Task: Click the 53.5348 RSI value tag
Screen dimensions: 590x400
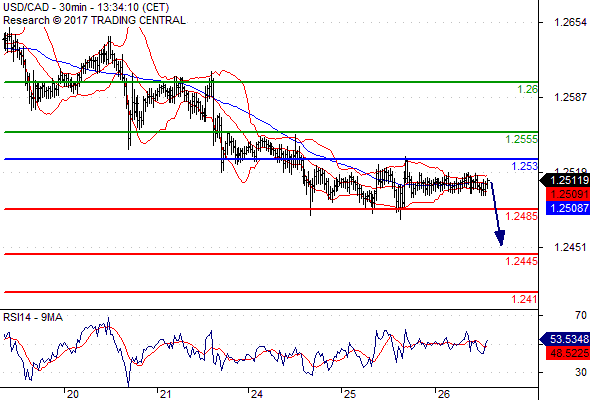Action: (x=565, y=339)
